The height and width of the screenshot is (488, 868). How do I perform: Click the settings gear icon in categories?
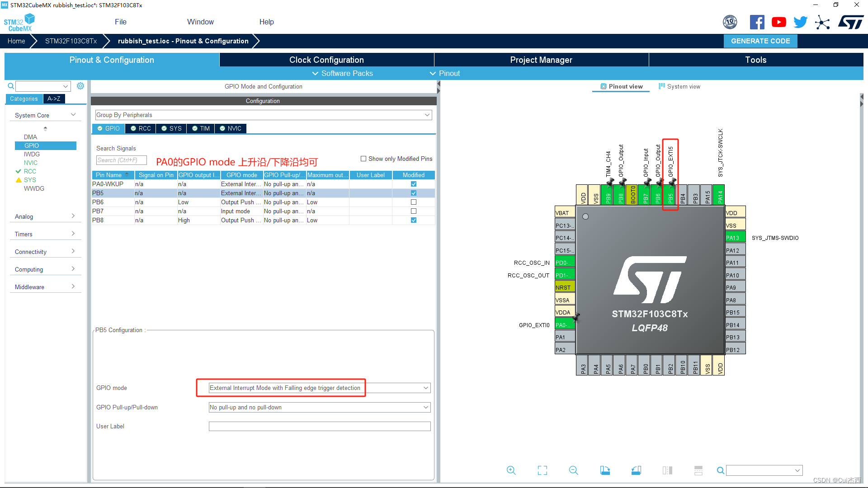[x=80, y=86]
